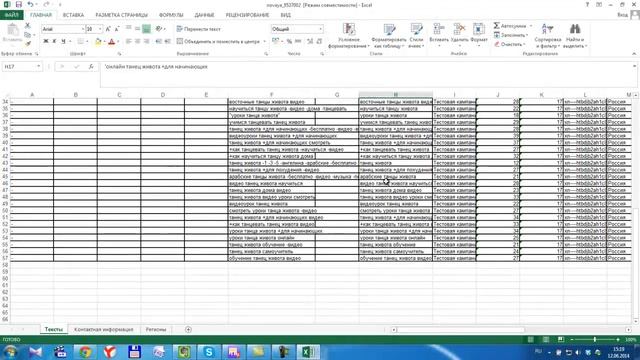Viewport: 640px width, 360px height.
Task: Align cell text to the left
Action: pos(129,41)
